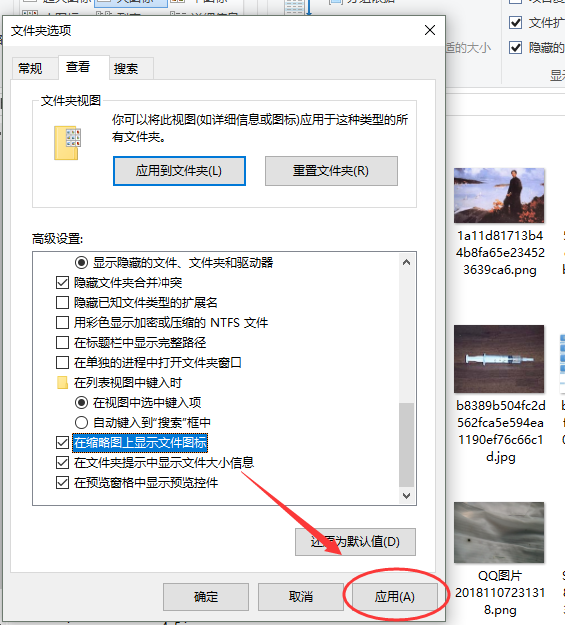This screenshot has height=625, width=565.
Task: Close the 文件夹选项 dialog
Action: pyautogui.click(x=430, y=30)
